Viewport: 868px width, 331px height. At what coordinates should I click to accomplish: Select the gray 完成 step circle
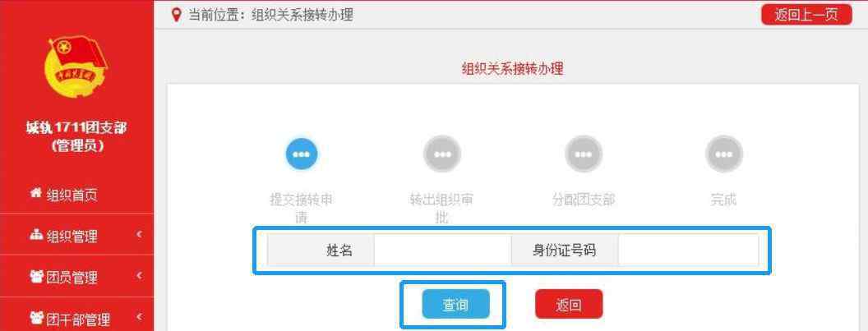[x=723, y=154]
